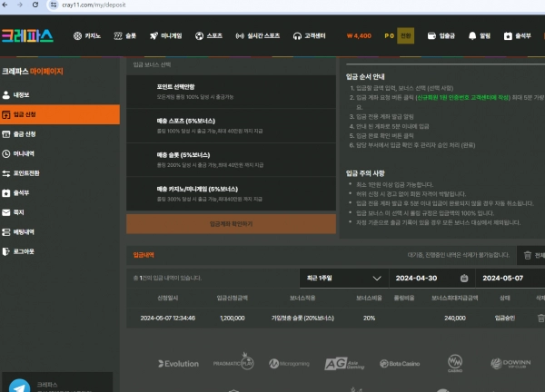Click the 신청일시 column header

click(x=167, y=298)
